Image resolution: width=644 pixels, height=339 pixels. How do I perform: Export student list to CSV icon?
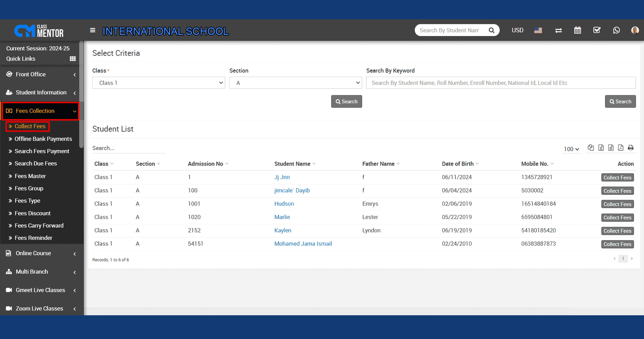(x=611, y=147)
